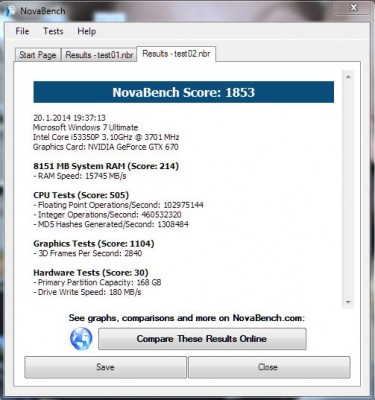Click the Graphics Tests score heading

94,244
